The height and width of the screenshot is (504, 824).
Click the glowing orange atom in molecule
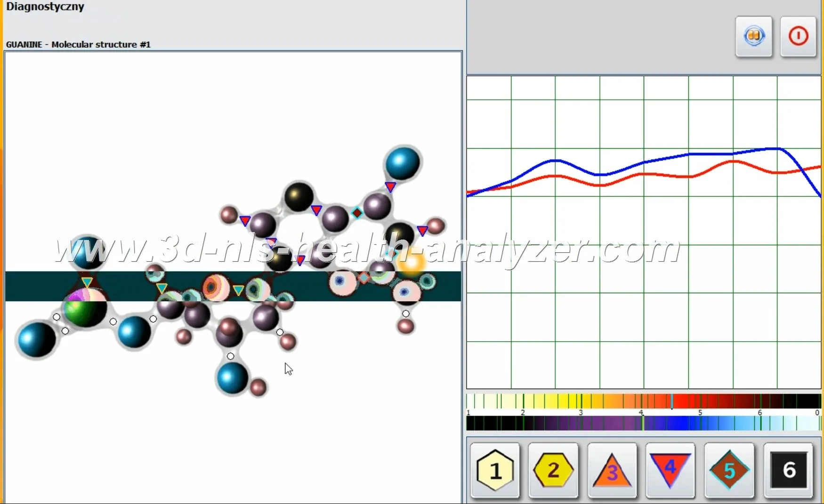[x=412, y=263]
